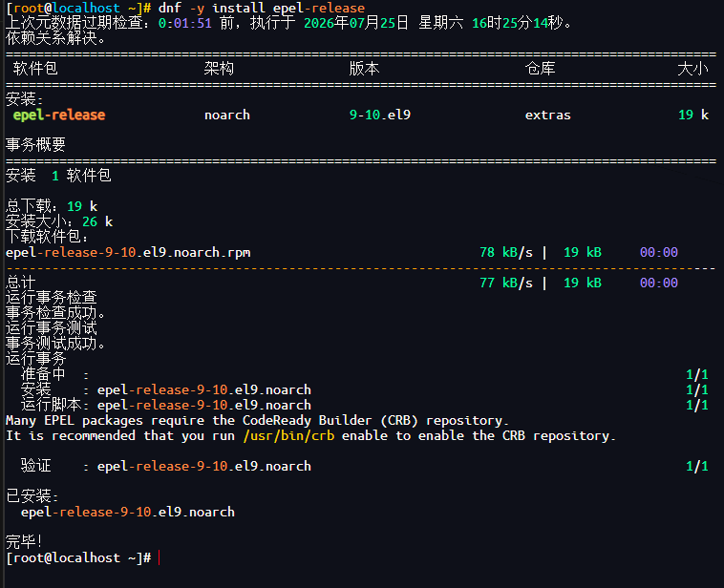Click the '完毕!' completion line
Image resolution: width=724 pixels, height=588 pixels.
24,541
